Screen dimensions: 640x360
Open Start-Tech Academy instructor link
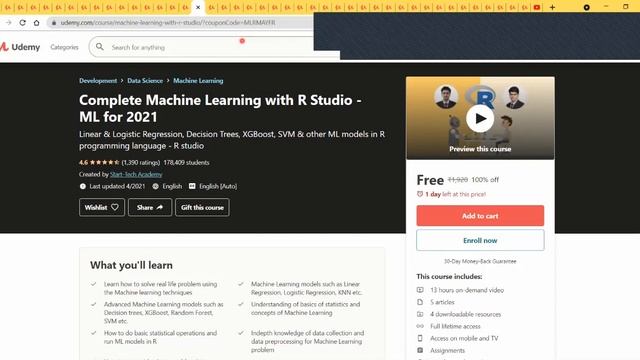136,174
